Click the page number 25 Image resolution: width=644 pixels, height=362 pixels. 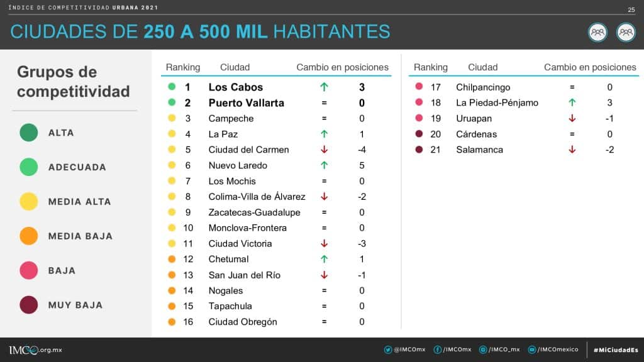631,9
